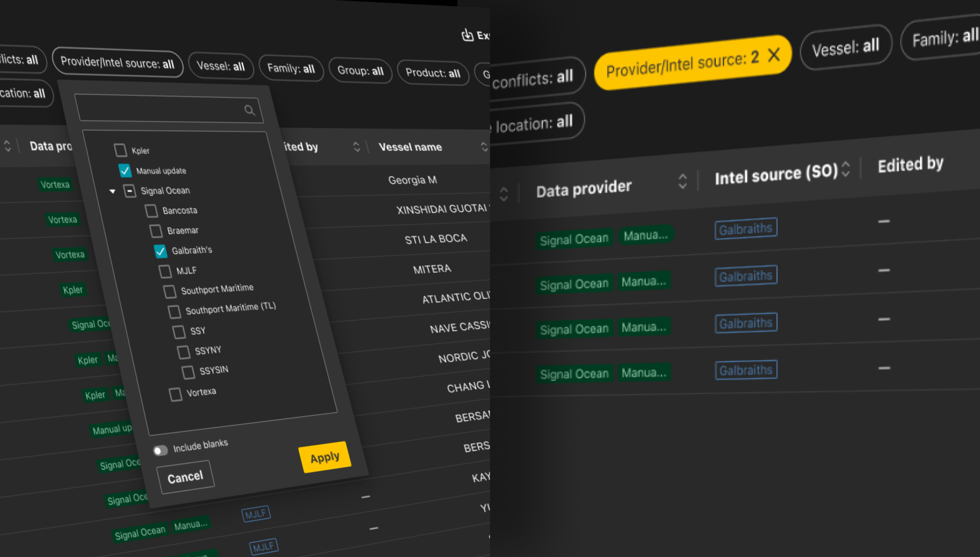Image resolution: width=980 pixels, height=557 pixels.
Task: Click the search magnifier icon in filter box
Action: [x=250, y=111]
